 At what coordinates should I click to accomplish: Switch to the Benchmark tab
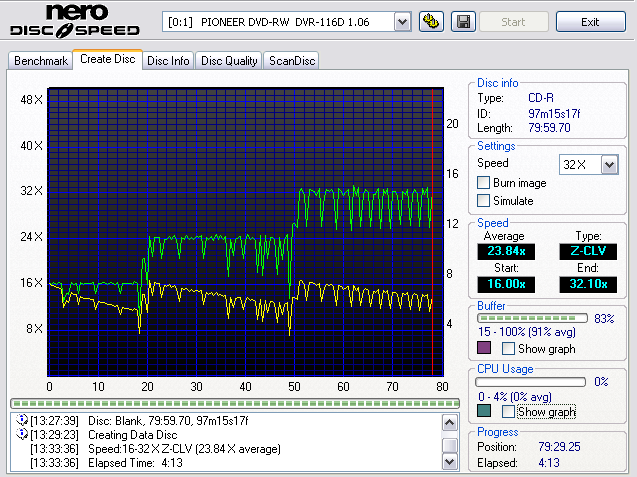(x=41, y=61)
